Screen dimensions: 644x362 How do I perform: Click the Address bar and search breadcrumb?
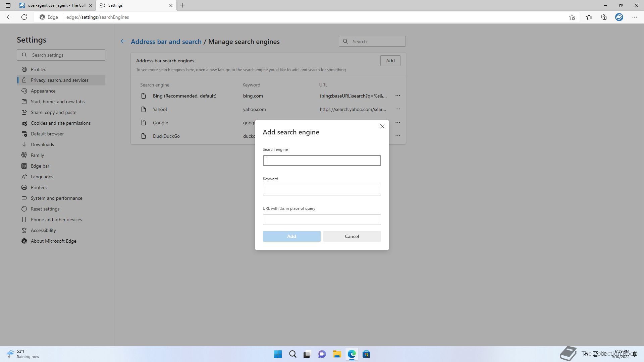166,42
